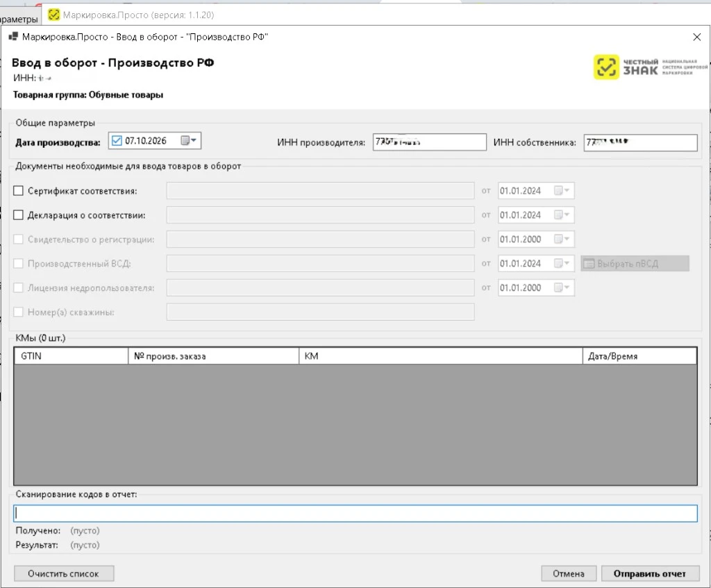Screen dimensions: 711x588
Task: Toggle the Лицензия недропользователя checkbox
Action: [x=18, y=287]
